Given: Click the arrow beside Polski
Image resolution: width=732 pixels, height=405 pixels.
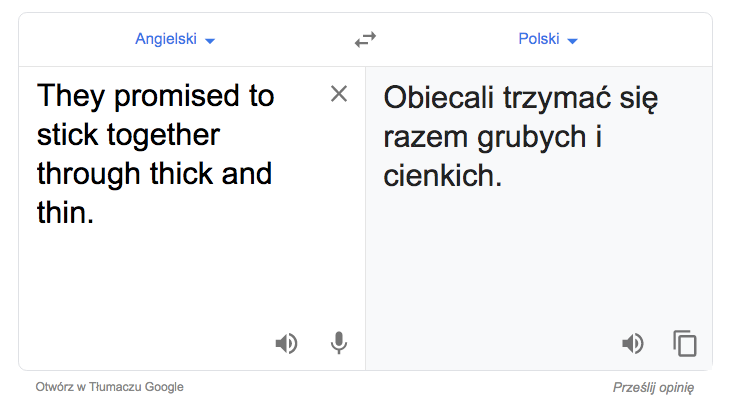Looking at the screenshot, I should tap(572, 41).
